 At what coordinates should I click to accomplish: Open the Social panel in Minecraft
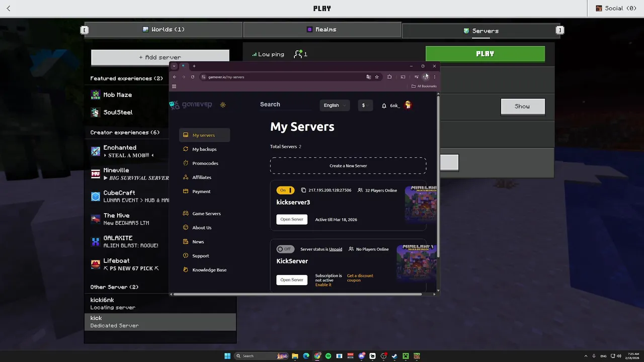616,8
